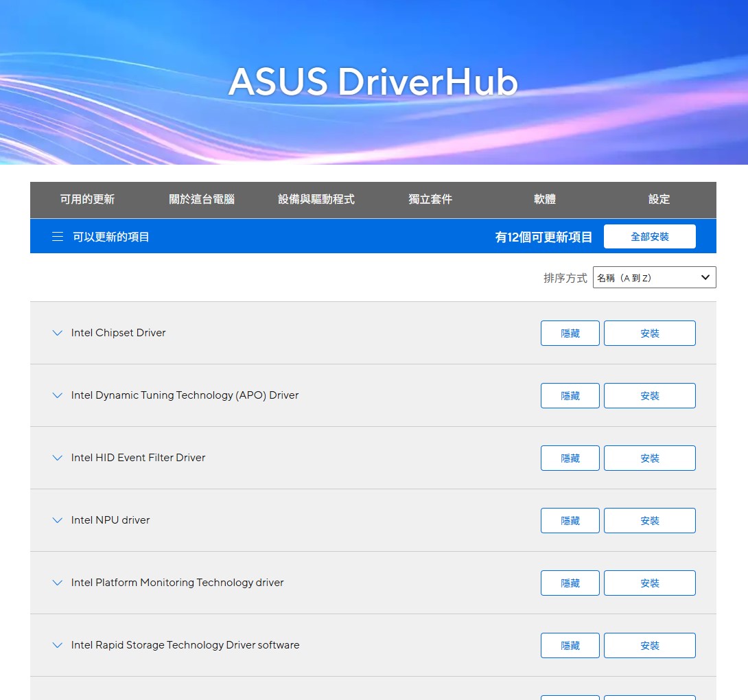Expand Intel Rapid Storage Technology Driver chevron
Viewport: 748px width, 700px height.
coord(57,646)
